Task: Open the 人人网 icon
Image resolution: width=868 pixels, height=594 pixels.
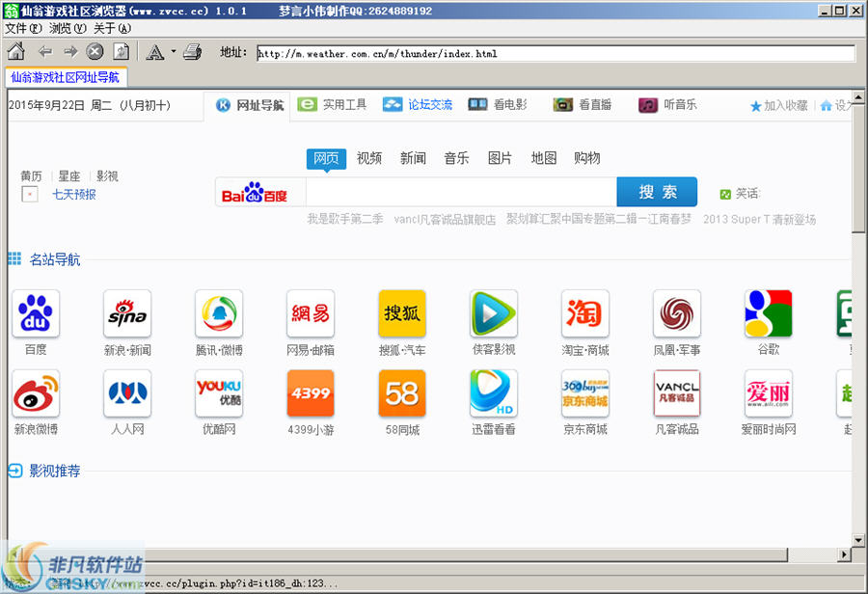Action: point(127,393)
